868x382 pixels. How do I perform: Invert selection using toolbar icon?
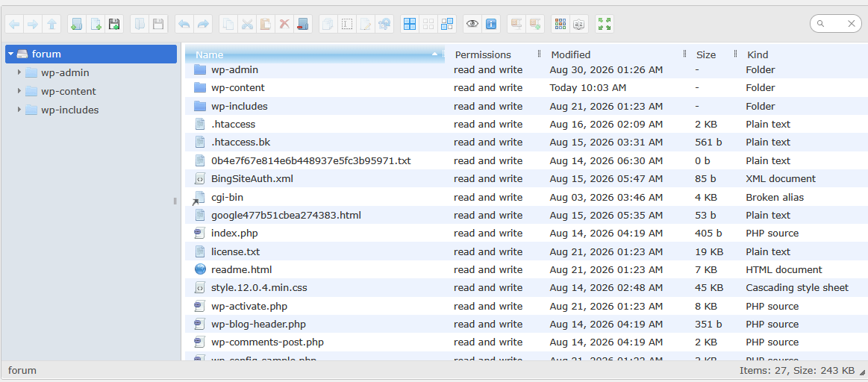[447, 24]
